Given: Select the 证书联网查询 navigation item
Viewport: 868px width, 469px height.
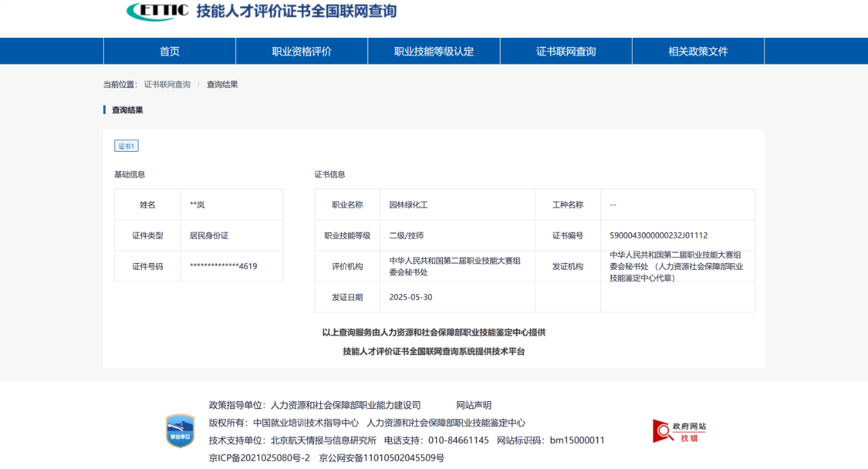Looking at the screenshot, I should [x=566, y=52].
